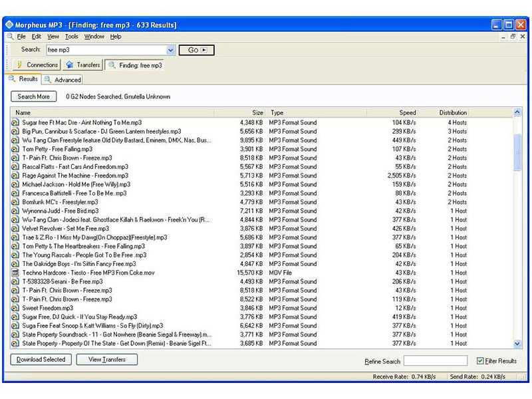Click MP3 icon of Bomfunk MC's row
This screenshot has width=532, height=399.
pos(15,202)
